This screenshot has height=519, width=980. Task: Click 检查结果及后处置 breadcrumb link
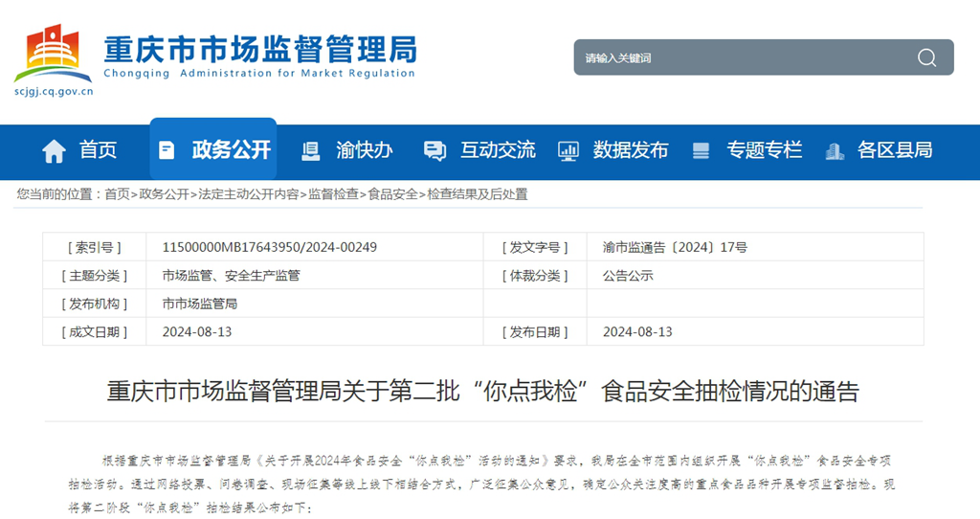pos(478,194)
